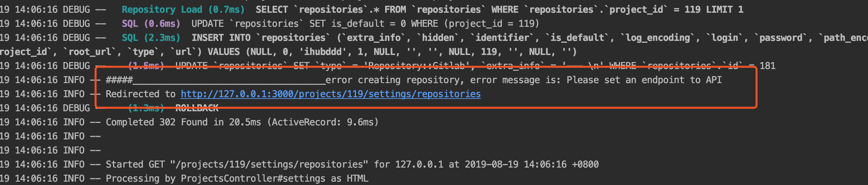This screenshot has height=185, width=868.
Task: Click the purple 'SQL (0.6ms)' label
Action: [x=151, y=23]
